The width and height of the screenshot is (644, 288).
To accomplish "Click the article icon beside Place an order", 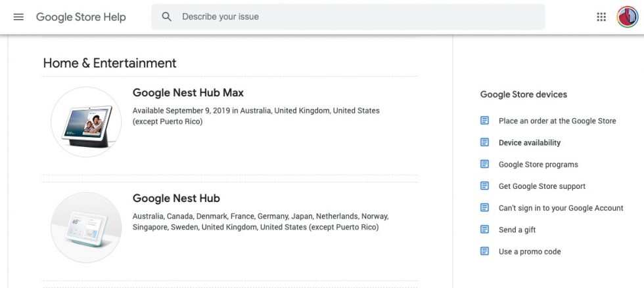I will (485, 121).
